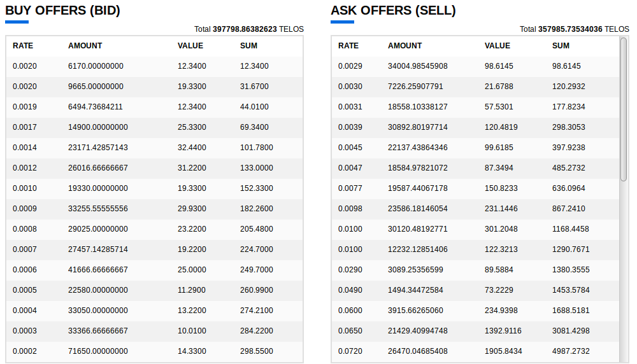Select the buy offer at rate 0.0019

[x=154, y=107]
